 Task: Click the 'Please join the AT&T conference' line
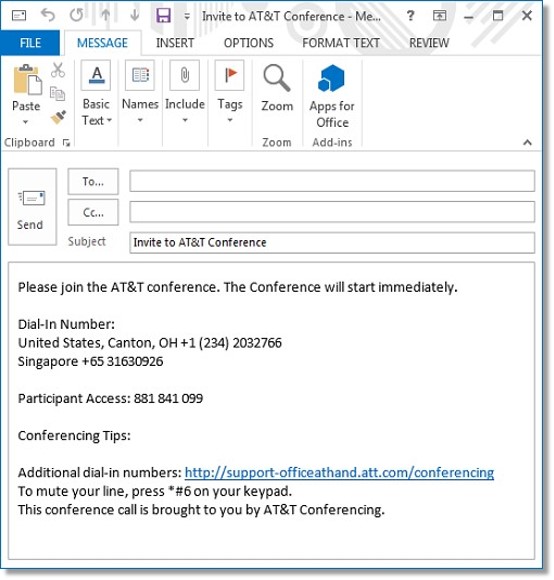pyautogui.click(x=237, y=287)
